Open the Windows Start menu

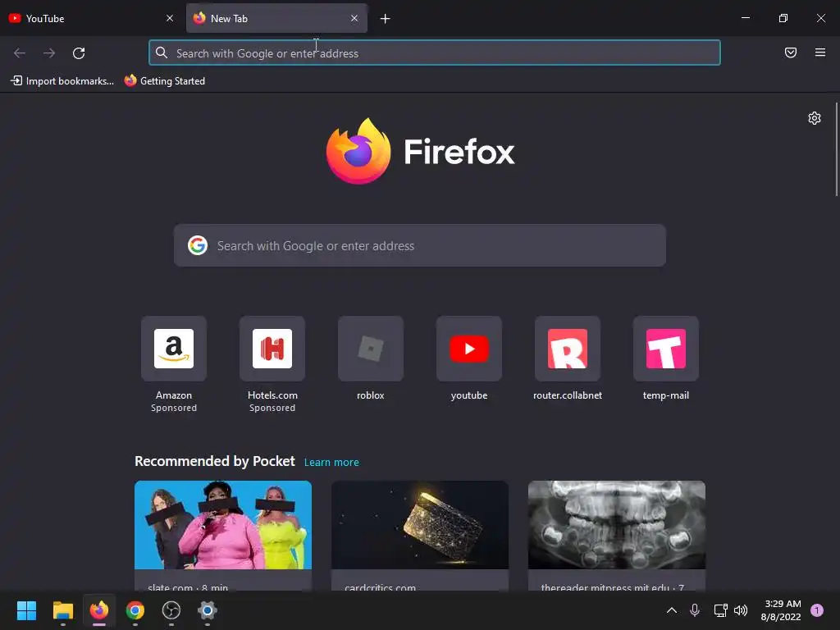pyautogui.click(x=27, y=610)
